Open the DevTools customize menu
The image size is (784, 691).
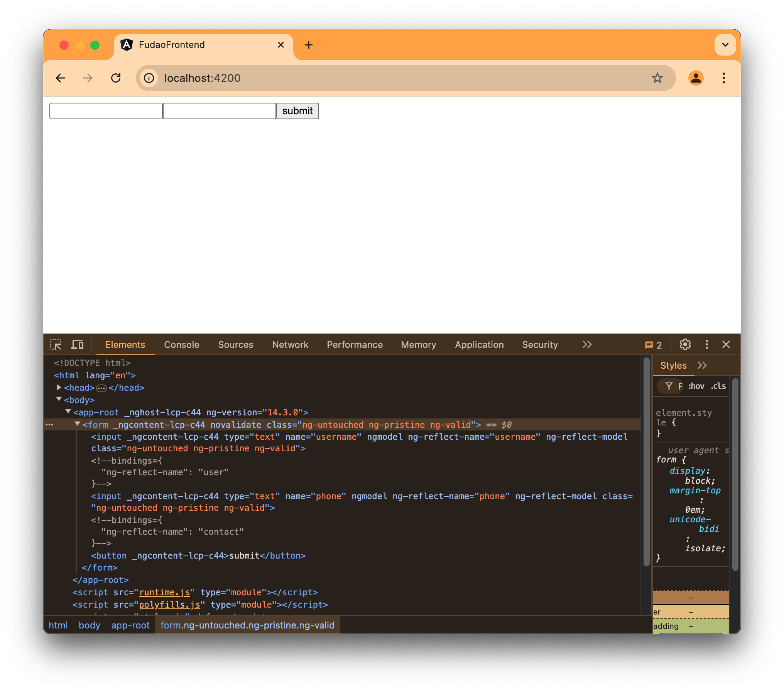coord(707,344)
